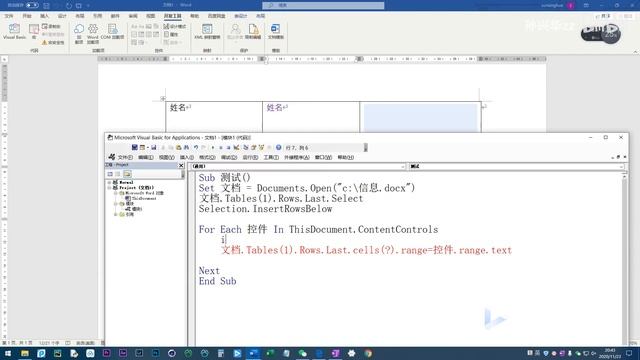The width and height of the screenshot is (640, 360).
Task: Open the File tab in Word
Action: [x=9, y=16]
